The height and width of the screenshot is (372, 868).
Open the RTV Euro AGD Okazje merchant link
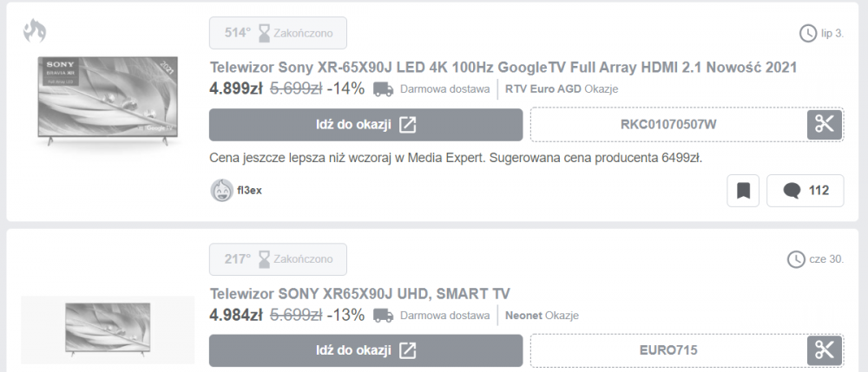pyautogui.click(x=561, y=89)
